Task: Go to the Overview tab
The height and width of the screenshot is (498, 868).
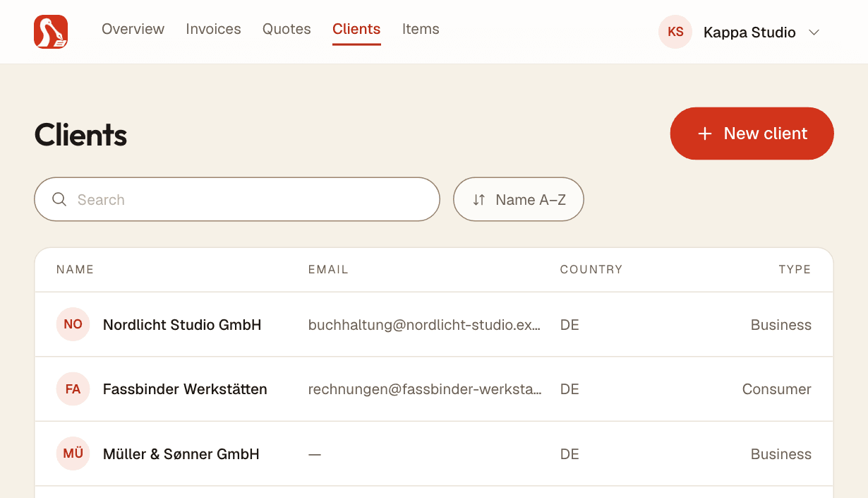Action: pyautogui.click(x=133, y=29)
